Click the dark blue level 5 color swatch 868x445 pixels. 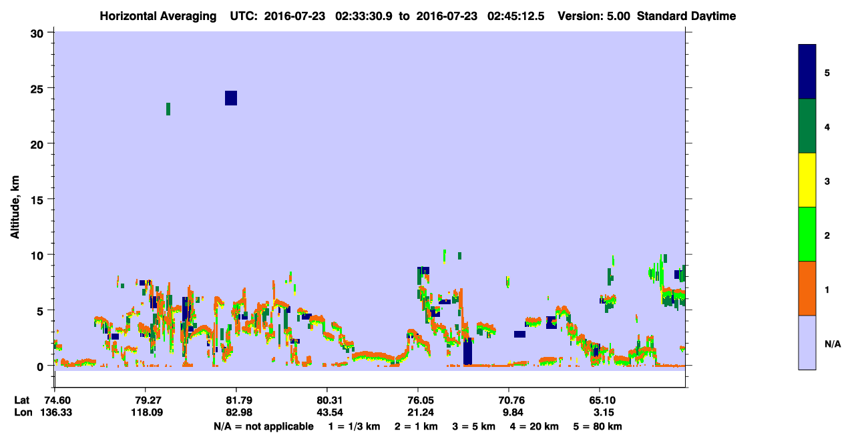807,72
